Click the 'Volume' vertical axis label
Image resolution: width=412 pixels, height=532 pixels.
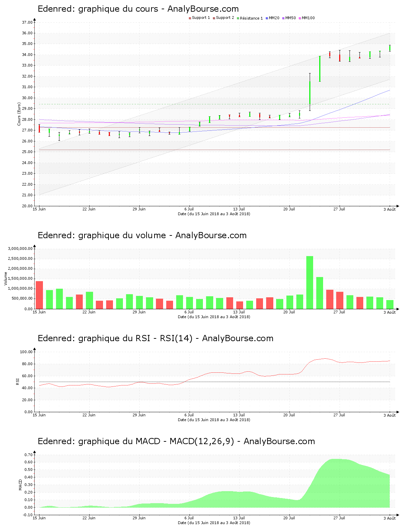[x=5, y=278]
